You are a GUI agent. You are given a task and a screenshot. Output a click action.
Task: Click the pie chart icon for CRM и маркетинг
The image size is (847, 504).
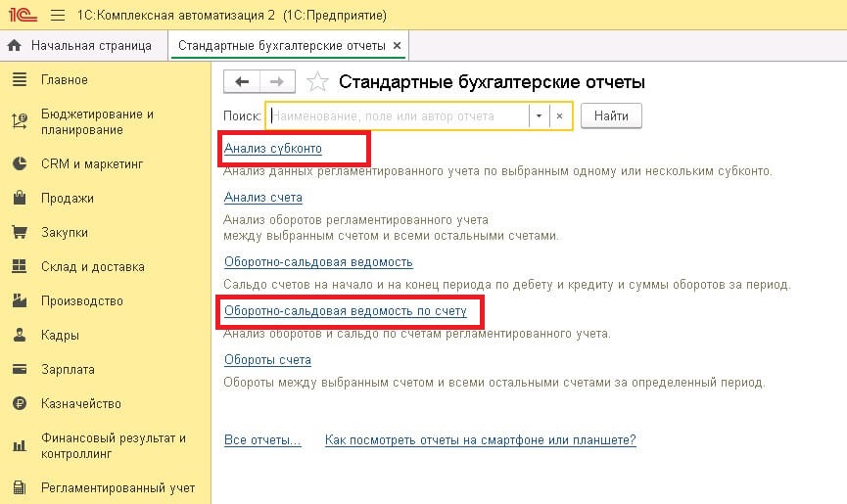20,163
